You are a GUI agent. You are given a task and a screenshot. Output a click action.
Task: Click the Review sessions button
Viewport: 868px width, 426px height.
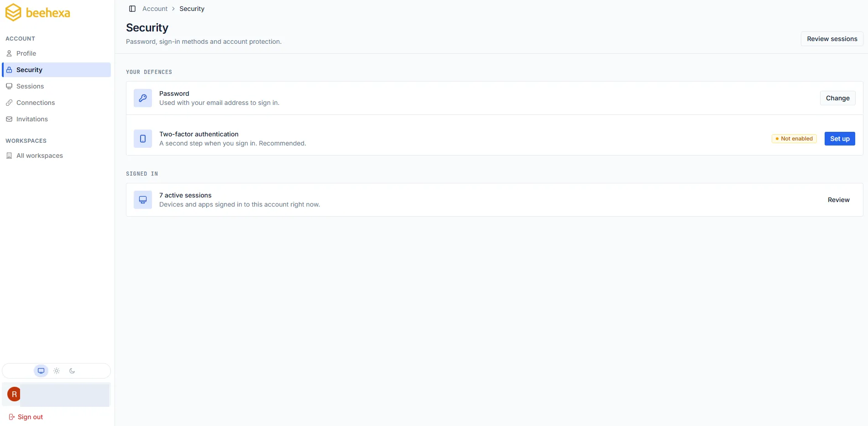832,39
